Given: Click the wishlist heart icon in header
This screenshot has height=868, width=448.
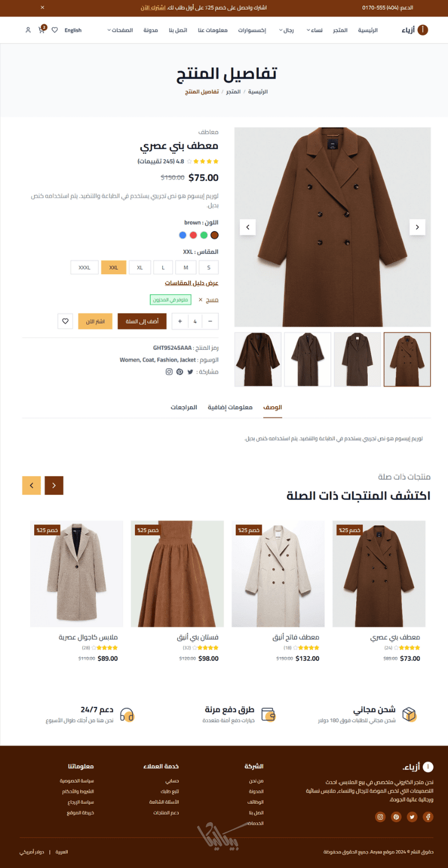Looking at the screenshot, I should pyautogui.click(x=54, y=30).
